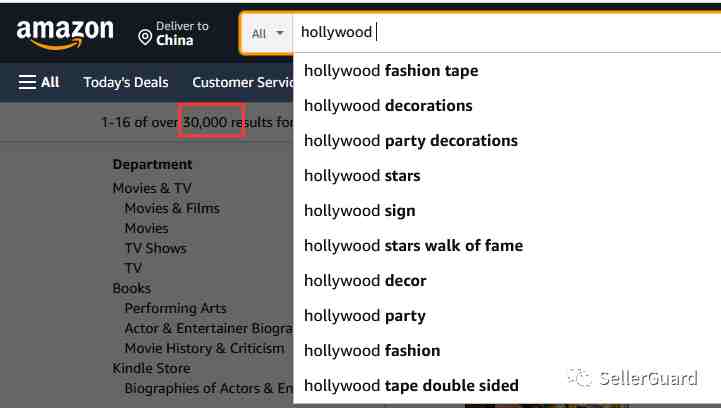This screenshot has width=721, height=408.
Task: Open the Movies department link
Action: coord(146,228)
